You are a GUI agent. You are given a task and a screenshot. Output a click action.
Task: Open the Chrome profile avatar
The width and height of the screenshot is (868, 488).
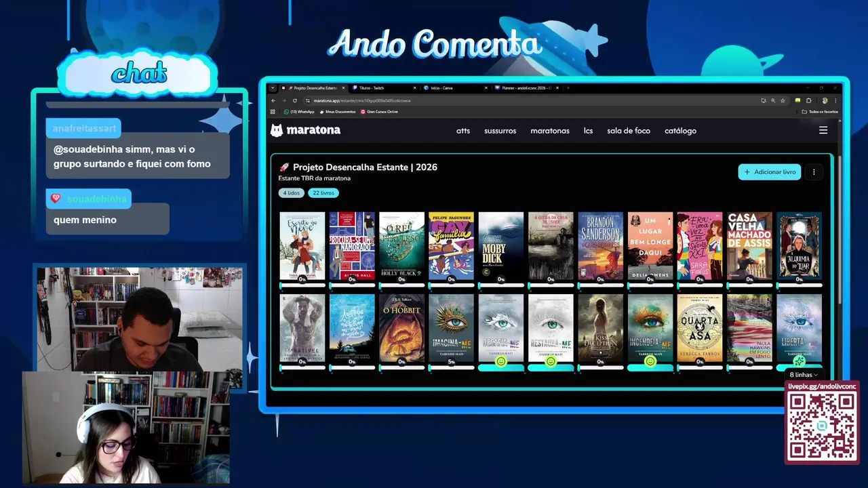click(825, 100)
